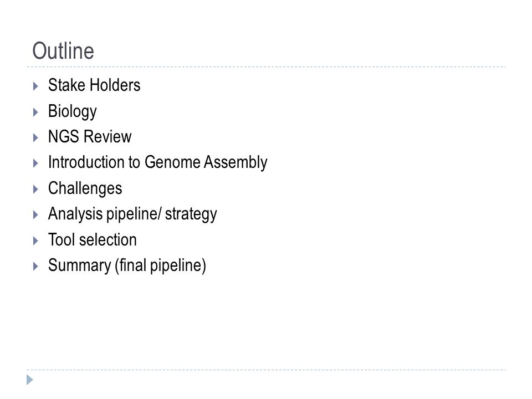Click the arrow bullet beside Summary (final pipeline)

coord(35,267)
